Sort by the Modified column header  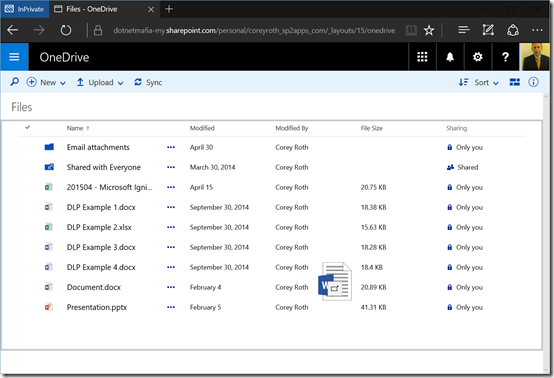pyautogui.click(x=202, y=128)
